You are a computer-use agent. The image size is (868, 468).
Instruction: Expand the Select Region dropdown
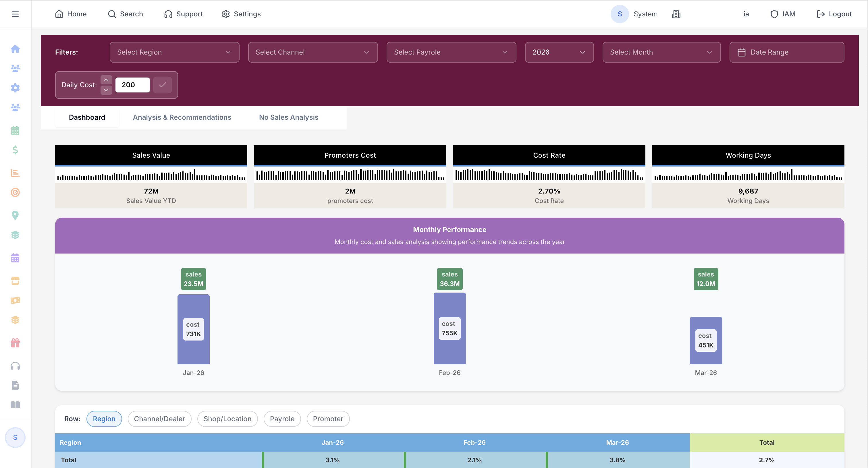coord(174,52)
